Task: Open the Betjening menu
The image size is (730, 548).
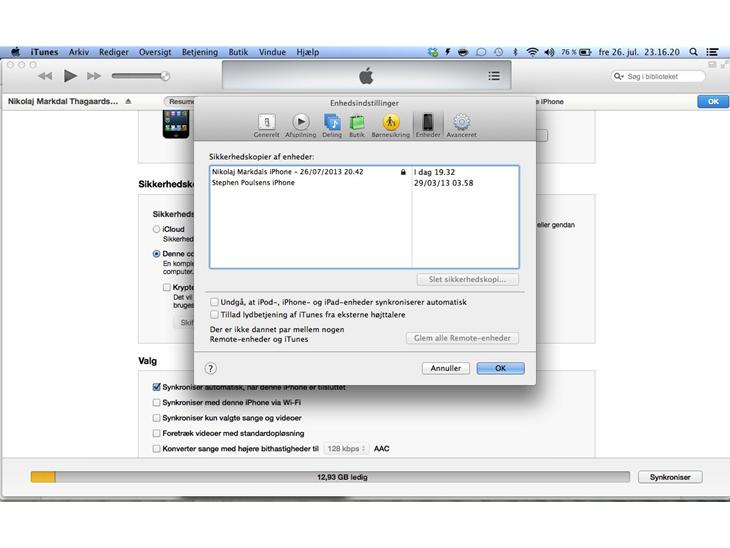Action: tap(199, 52)
